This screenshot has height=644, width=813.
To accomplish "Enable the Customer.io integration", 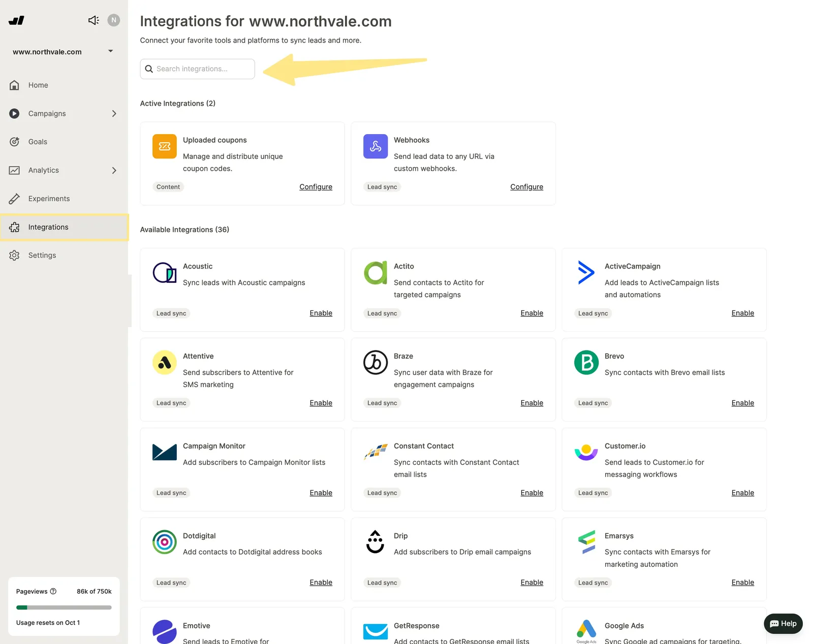I will point(742,493).
